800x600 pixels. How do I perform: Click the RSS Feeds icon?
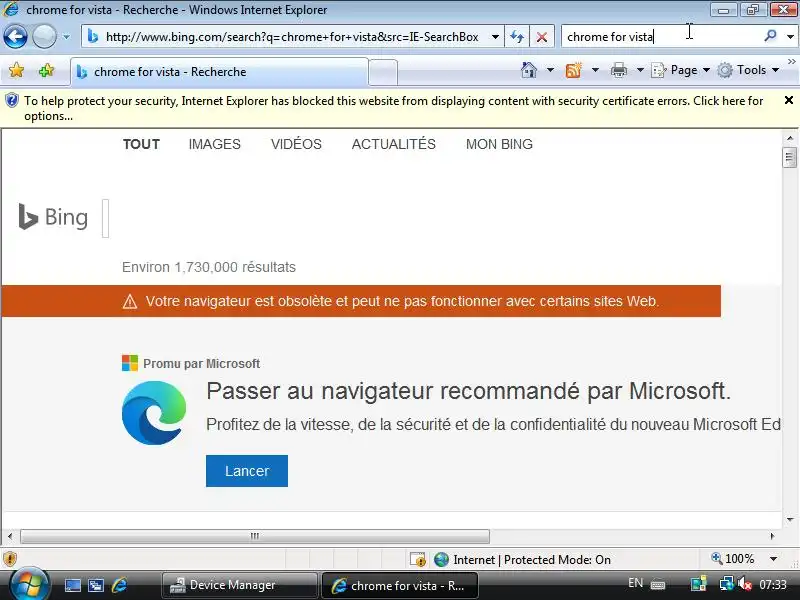573,70
